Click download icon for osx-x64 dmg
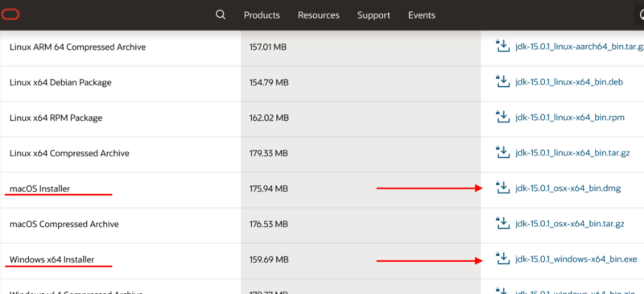The height and width of the screenshot is (294, 644). pos(502,188)
